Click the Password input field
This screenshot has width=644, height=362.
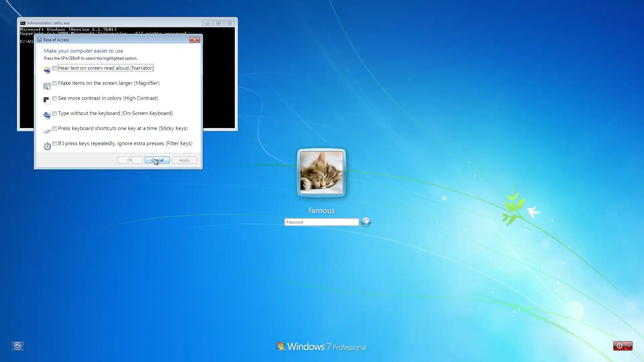(x=321, y=222)
